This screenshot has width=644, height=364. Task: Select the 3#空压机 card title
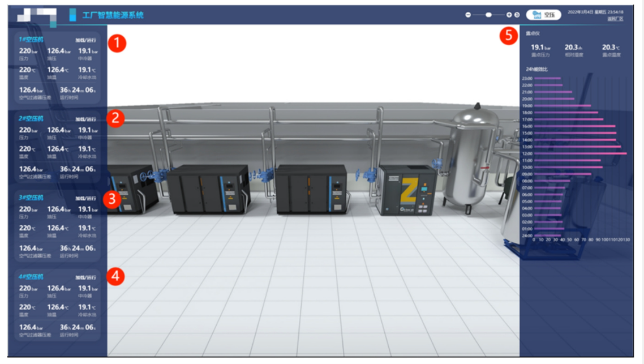click(x=31, y=198)
